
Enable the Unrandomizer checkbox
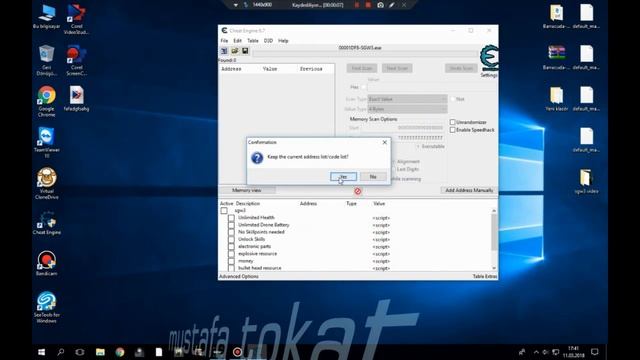[452, 122]
